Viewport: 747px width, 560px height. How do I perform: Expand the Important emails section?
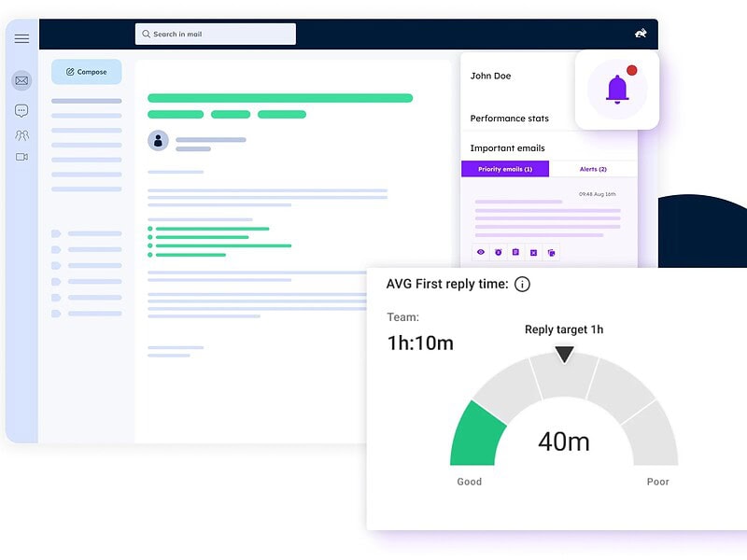pyautogui.click(x=507, y=148)
